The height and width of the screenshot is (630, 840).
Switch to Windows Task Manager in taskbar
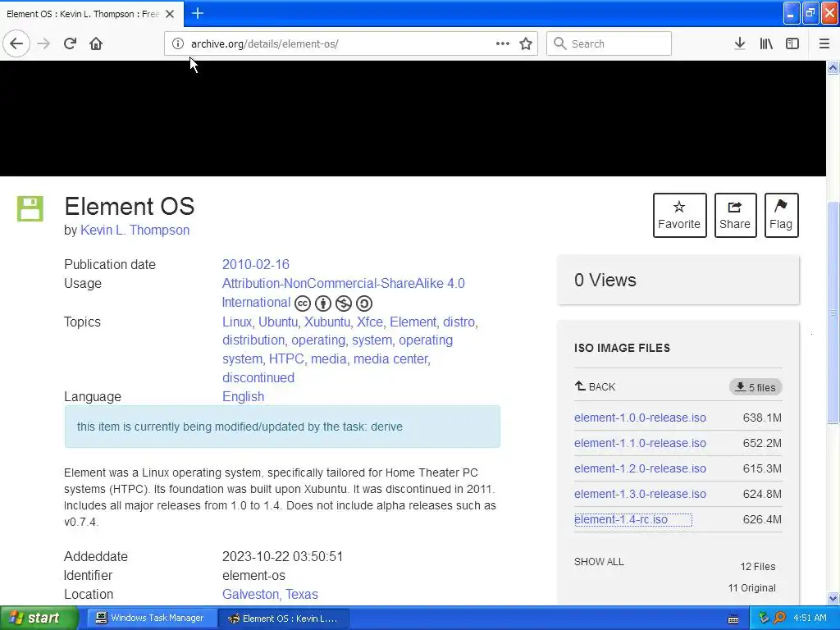pos(151,618)
